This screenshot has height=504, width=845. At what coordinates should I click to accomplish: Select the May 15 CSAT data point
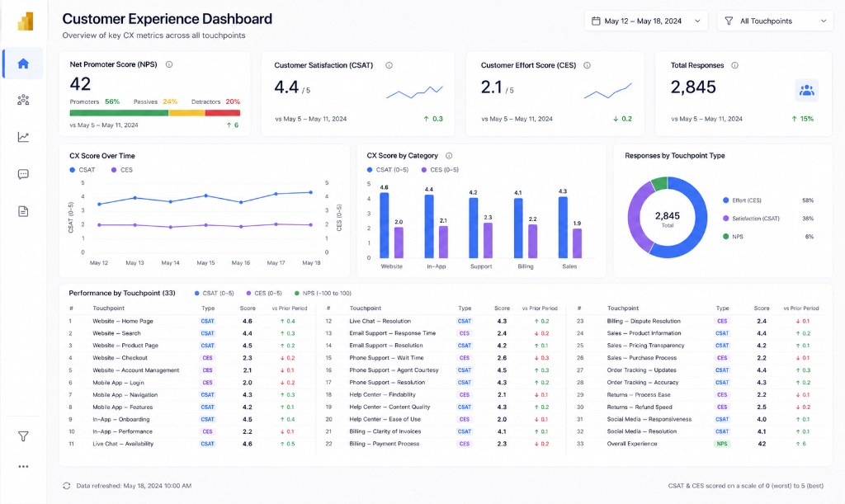pyautogui.click(x=205, y=195)
